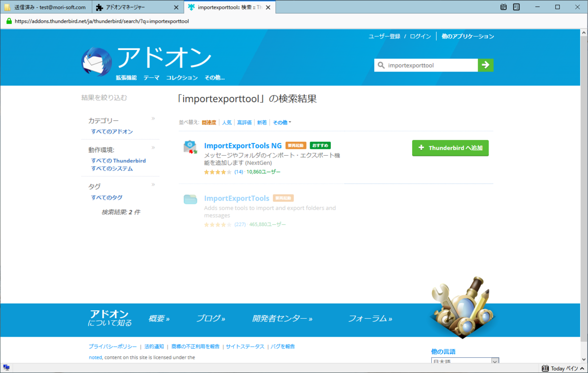Sort results by 関連度

pos(209,122)
